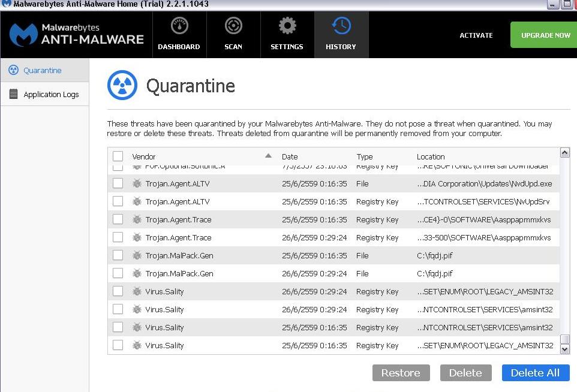Check Virus.Sality 26/6/2559 amsint32 services row
Image resolution: width=577 pixels, height=392 pixels.
(118, 309)
